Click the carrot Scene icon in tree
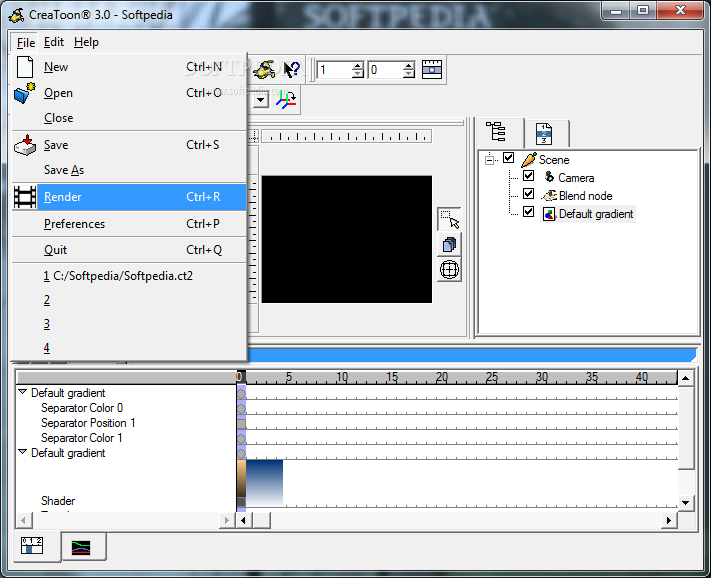The image size is (711, 578). click(529, 160)
